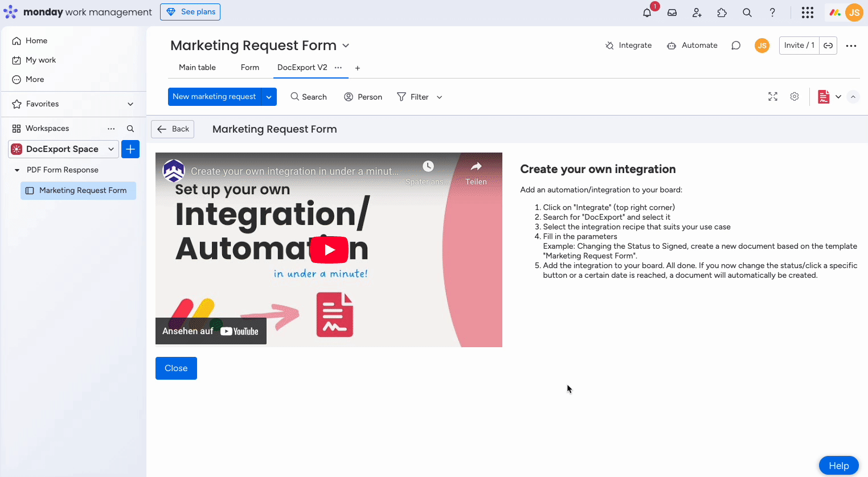The image size is (868, 477).
Task: Expand the Favorites section
Action: [x=130, y=104]
